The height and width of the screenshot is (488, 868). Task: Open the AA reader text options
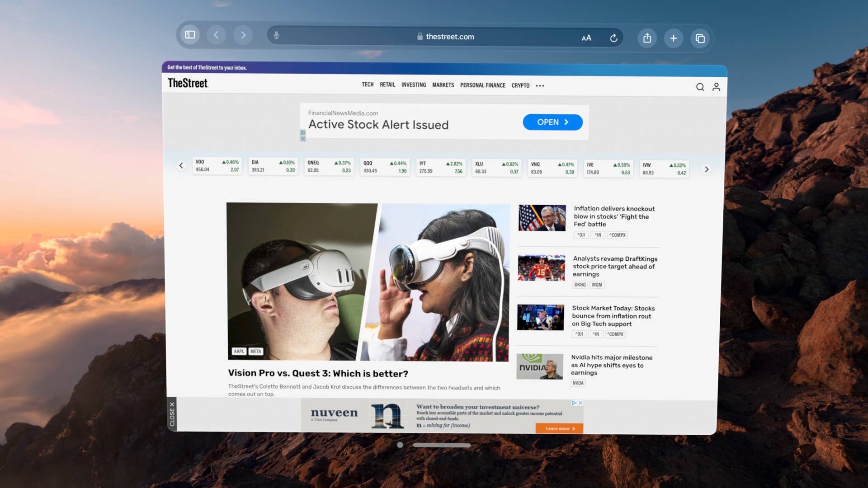pos(586,38)
